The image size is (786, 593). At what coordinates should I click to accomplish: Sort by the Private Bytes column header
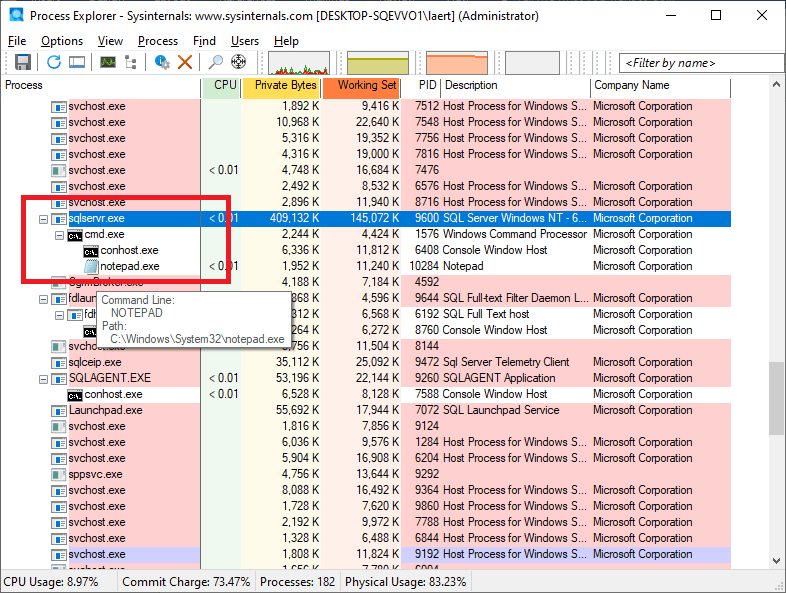pyautogui.click(x=281, y=86)
